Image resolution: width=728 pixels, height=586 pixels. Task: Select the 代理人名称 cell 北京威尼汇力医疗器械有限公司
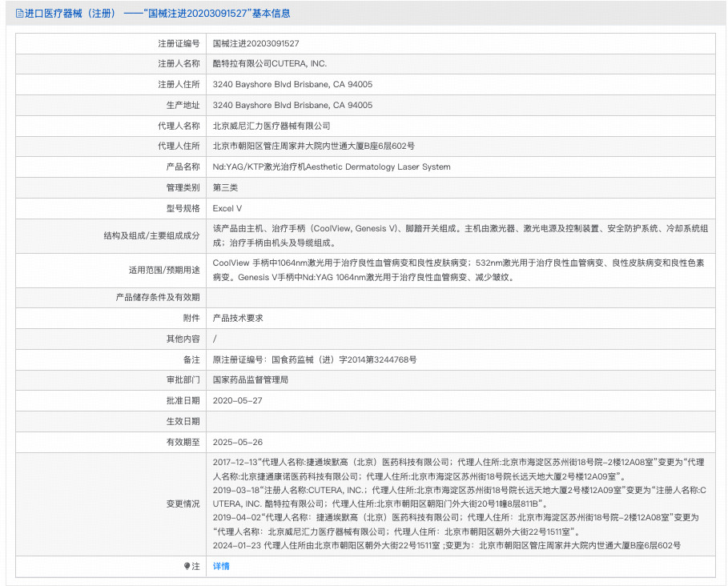(264, 126)
